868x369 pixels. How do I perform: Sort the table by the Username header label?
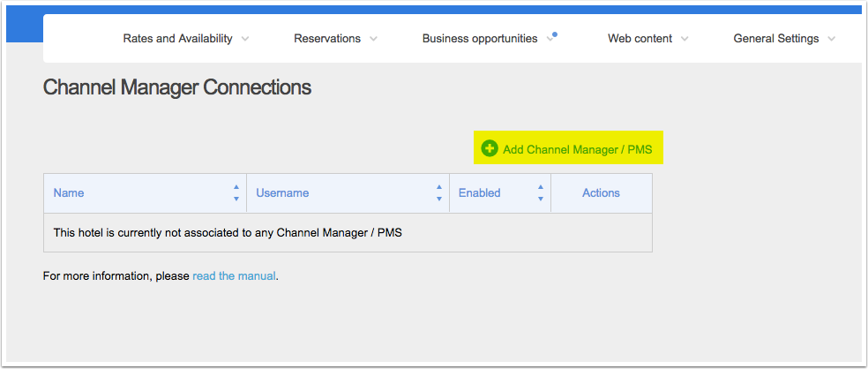tap(282, 192)
